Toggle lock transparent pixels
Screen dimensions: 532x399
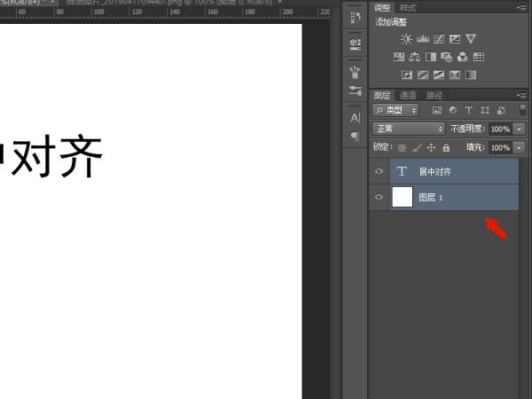[402, 147]
